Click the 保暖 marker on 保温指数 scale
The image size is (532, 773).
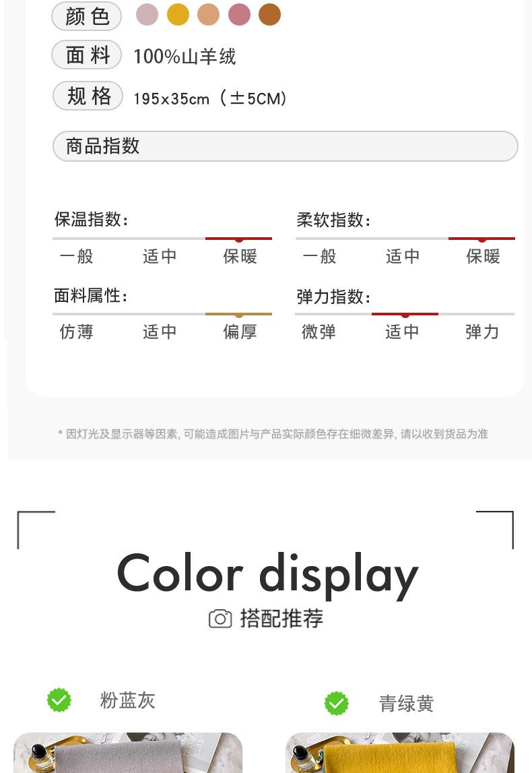239,239
